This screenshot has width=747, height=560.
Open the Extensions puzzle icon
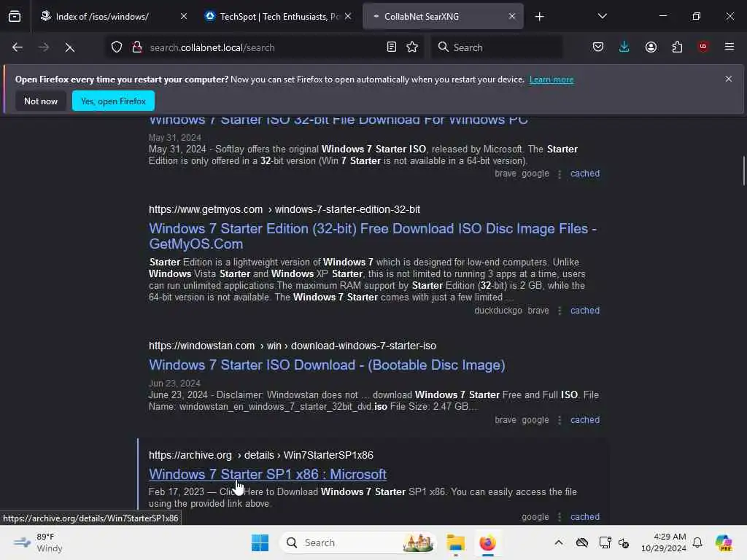pos(678,47)
